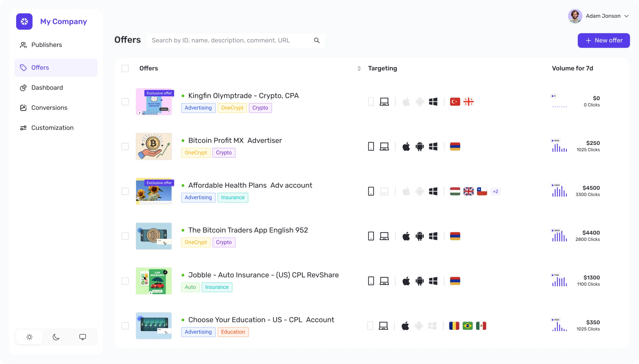The height and width of the screenshot is (364, 639).
Task: Click Windows icon in Bitcoin Profit MX row
Action: [433, 146]
